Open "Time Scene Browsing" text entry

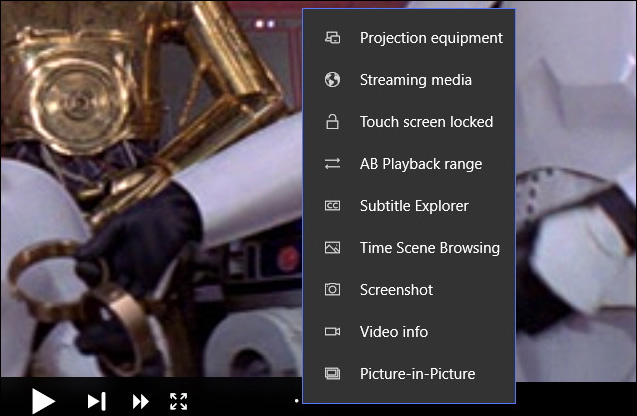[430, 248]
